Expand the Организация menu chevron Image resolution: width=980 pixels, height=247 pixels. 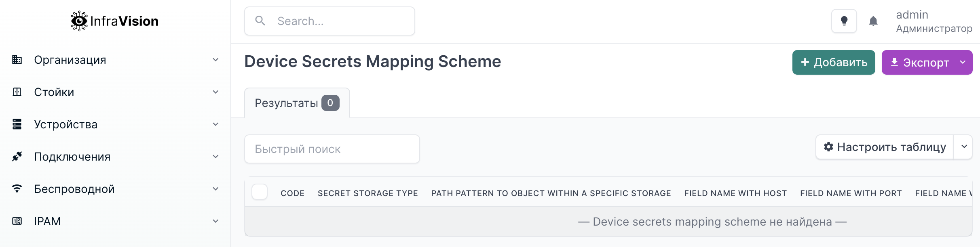coord(216,60)
